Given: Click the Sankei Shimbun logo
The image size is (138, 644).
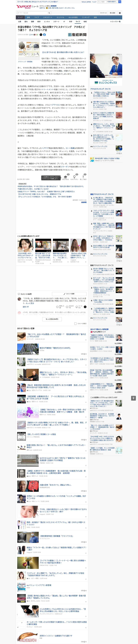Looking at the screenshot, I should pos(77,35).
